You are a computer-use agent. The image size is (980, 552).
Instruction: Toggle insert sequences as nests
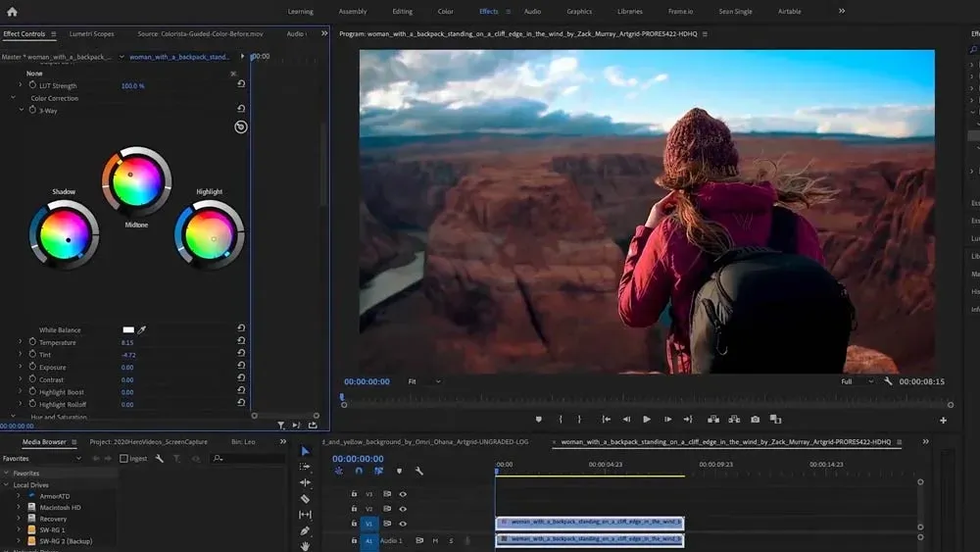click(339, 471)
